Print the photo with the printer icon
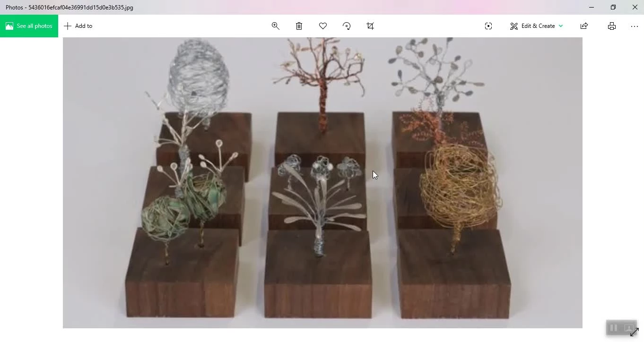The width and height of the screenshot is (644, 342). (612, 26)
